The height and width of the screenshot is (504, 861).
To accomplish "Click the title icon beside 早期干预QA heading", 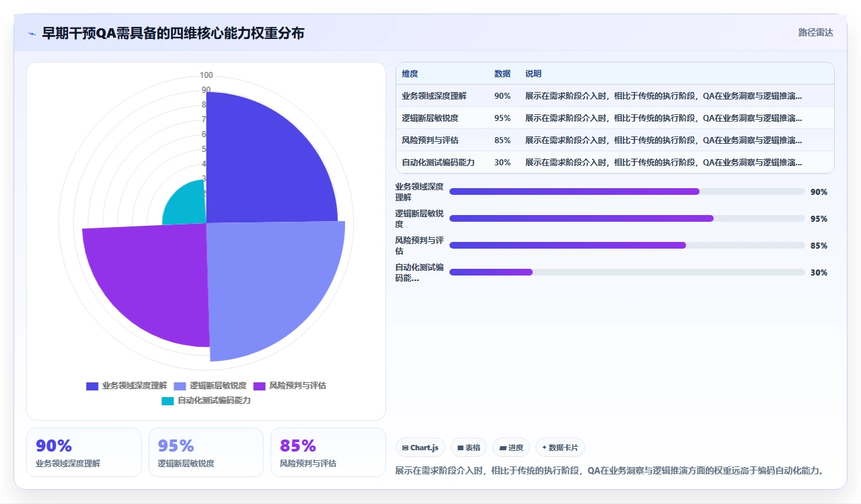I will 32,33.
